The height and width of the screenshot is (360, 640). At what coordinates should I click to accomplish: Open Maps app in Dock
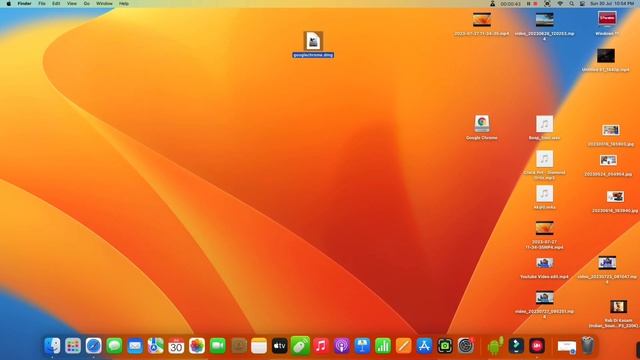156,346
